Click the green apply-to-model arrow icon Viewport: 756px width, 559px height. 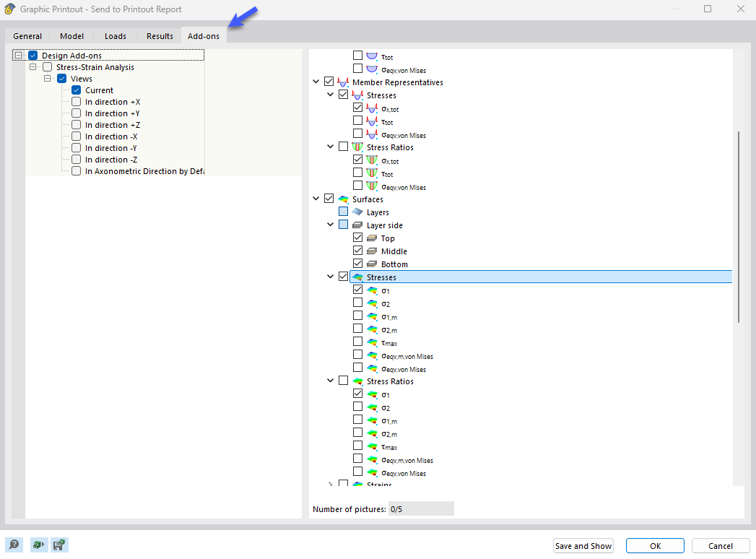[x=38, y=545]
